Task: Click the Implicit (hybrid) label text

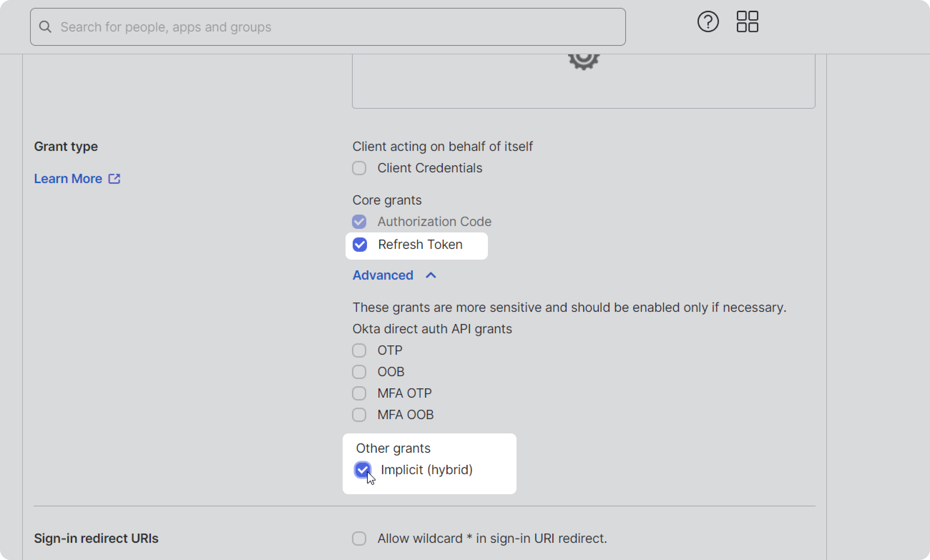Action: [x=426, y=470]
